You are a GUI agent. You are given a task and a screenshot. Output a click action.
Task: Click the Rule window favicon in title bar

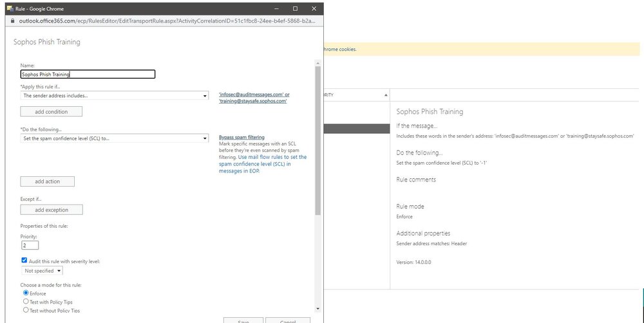10,8
